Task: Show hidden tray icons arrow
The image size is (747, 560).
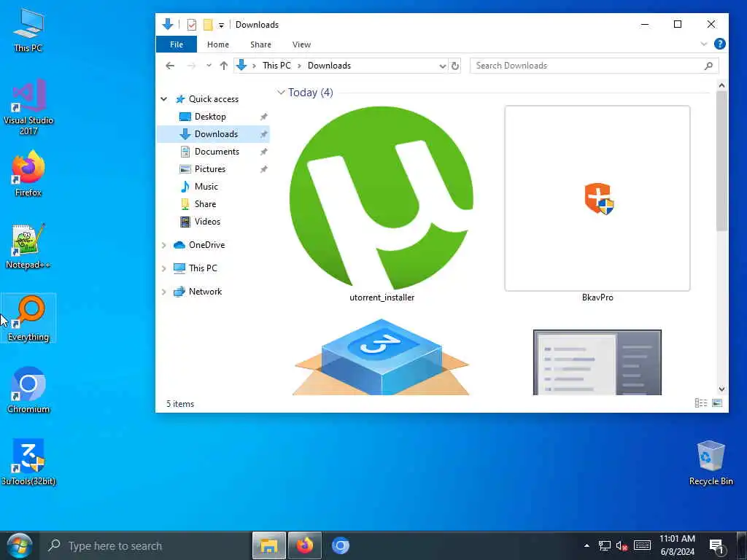Action: click(x=587, y=545)
